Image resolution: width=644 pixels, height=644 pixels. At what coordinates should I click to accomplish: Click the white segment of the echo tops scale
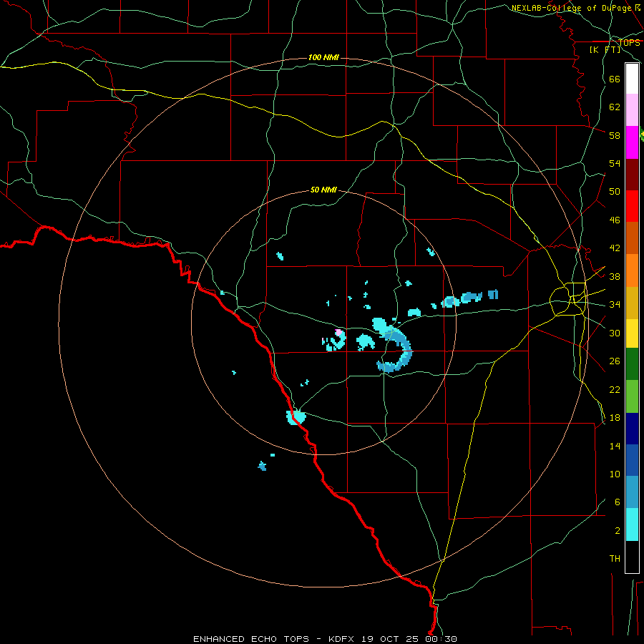point(632,79)
